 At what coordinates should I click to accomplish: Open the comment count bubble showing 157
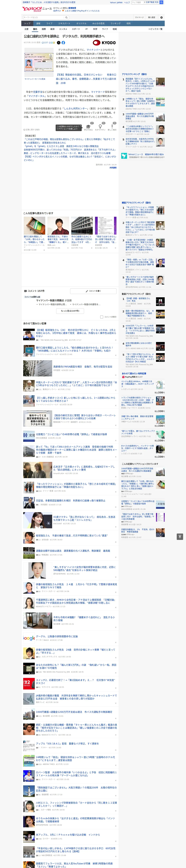45,43
